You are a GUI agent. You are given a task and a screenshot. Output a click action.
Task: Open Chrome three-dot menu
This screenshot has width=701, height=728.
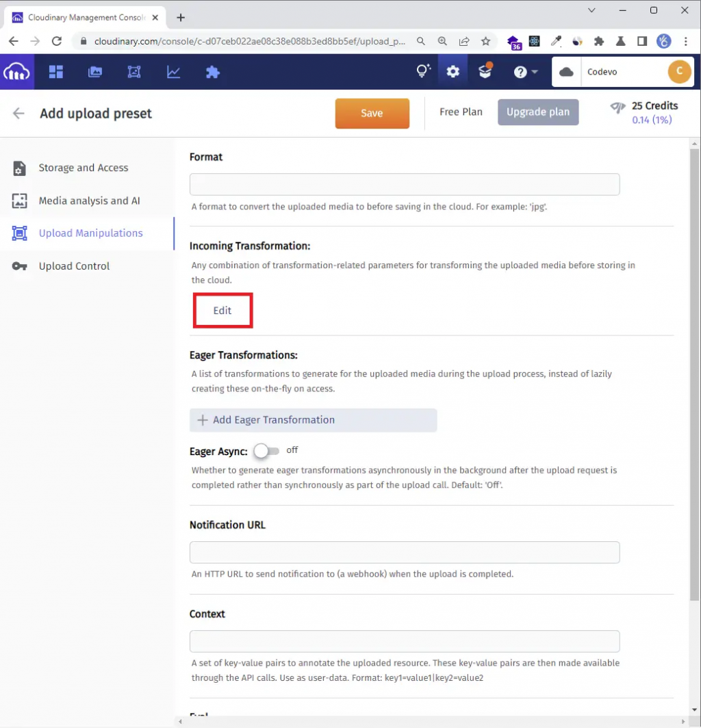coord(686,41)
